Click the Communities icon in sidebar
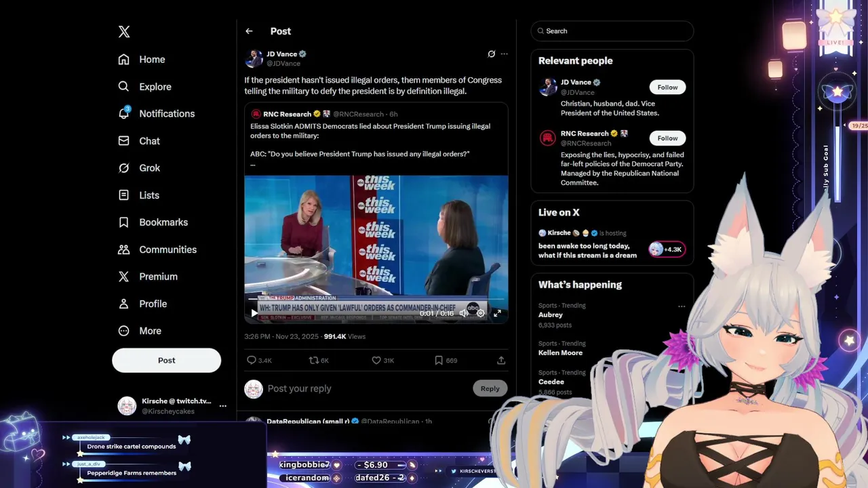This screenshot has height=488, width=868. tap(123, 249)
